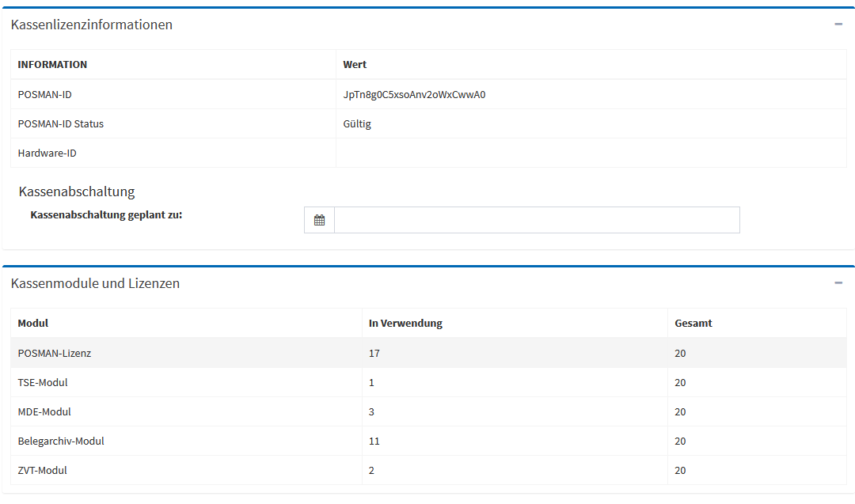This screenshot has width=855, height=504.
Task: Select the ZVT-Modul row
Action: click(43, 471)
